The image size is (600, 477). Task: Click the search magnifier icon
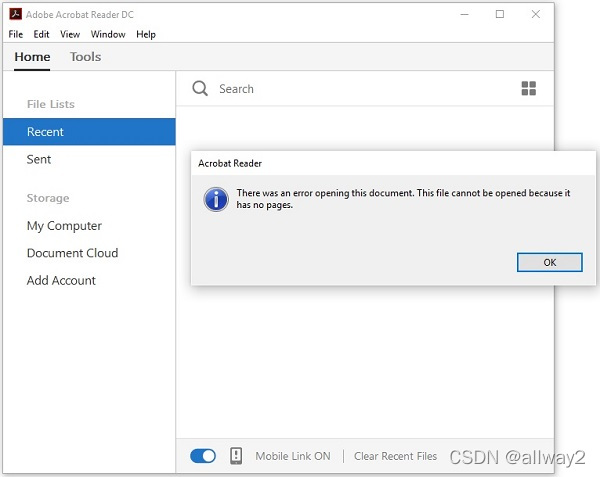click(200, 88)
